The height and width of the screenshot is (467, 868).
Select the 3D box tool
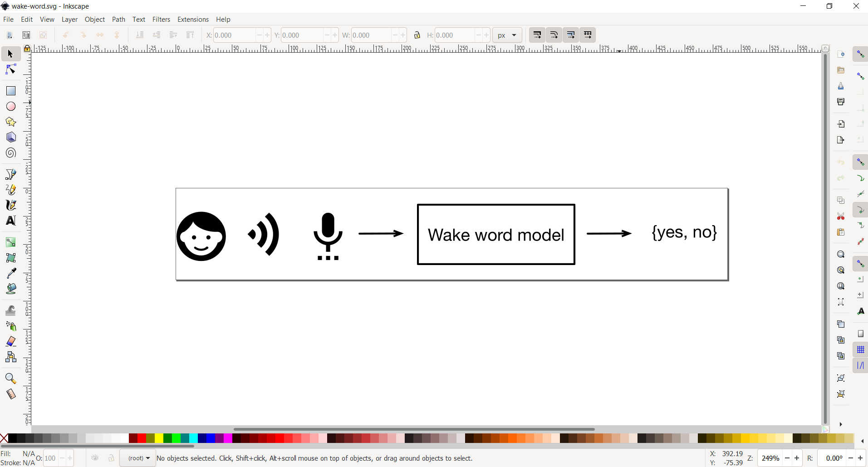point(10,137)
